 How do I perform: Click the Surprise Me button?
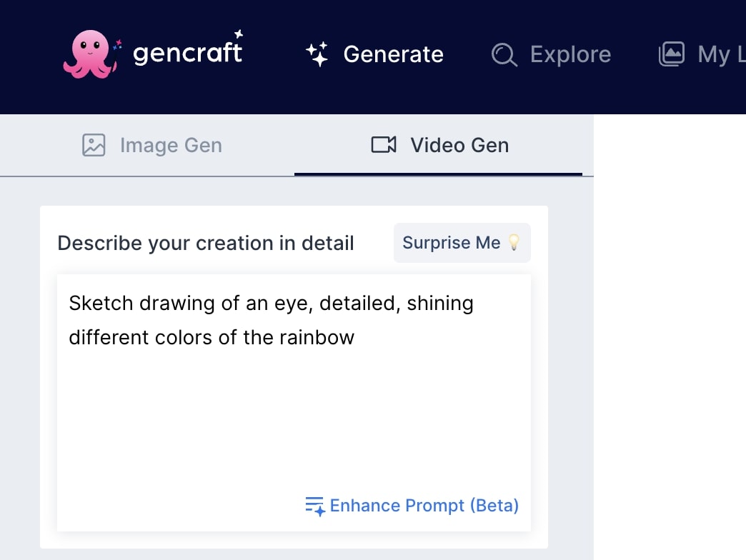(462, 243)
